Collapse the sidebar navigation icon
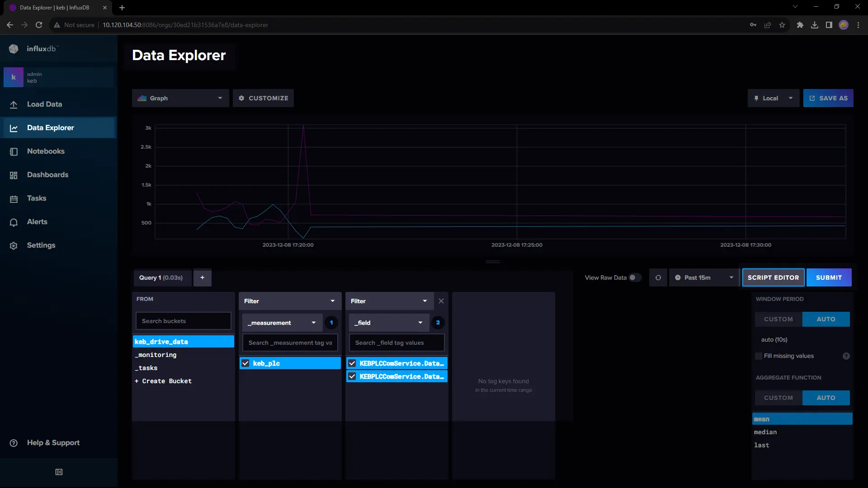868x488 pixels. (59, 472)
